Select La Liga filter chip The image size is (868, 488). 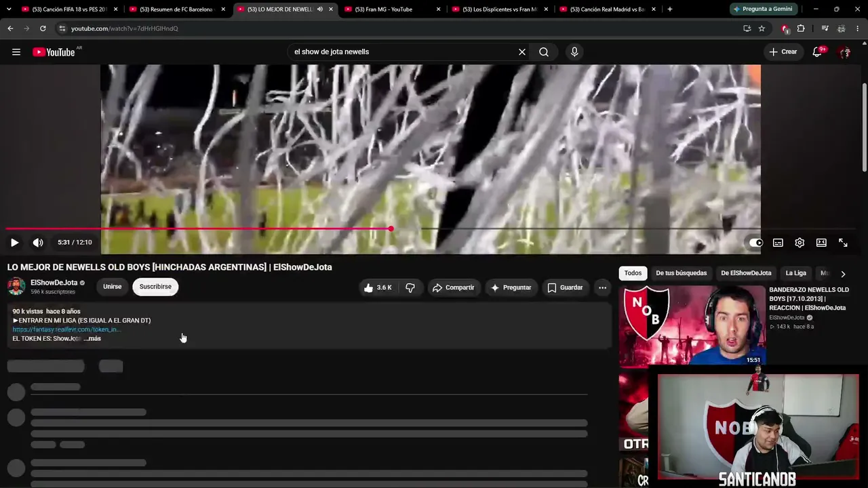[x=795, y=273]
